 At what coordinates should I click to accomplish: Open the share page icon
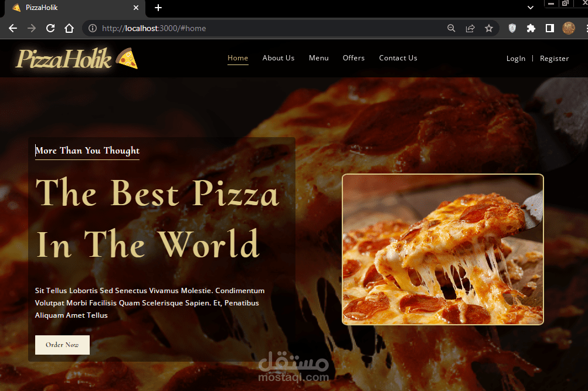point(470,28)
